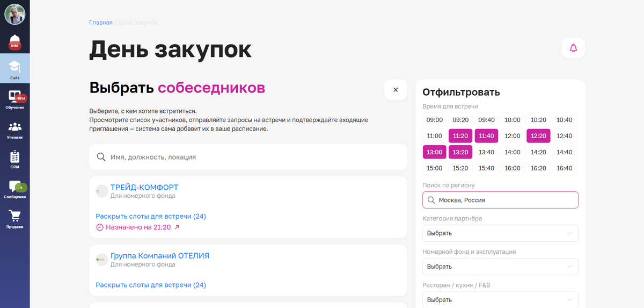
Task: Open the Группа Компаний ОТЕЛИЯ link
Action: [159, 256]
